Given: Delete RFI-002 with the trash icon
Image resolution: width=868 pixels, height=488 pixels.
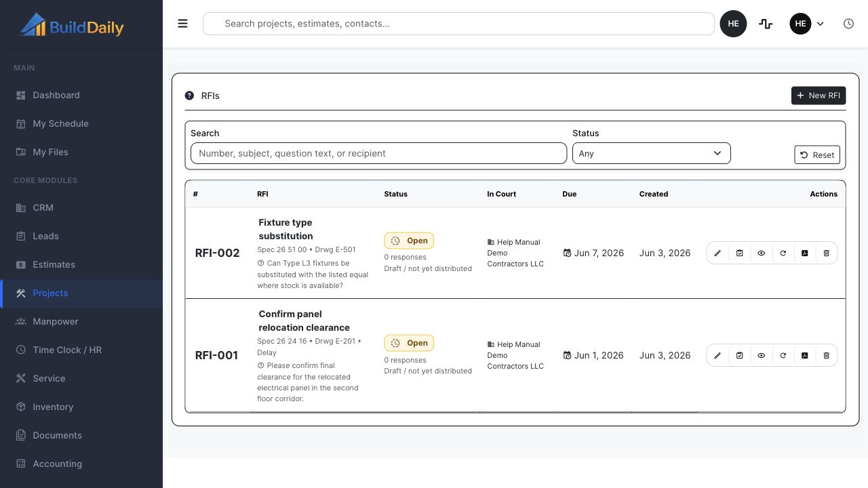Looking at the screenshot, I should [x=826, y=253].
